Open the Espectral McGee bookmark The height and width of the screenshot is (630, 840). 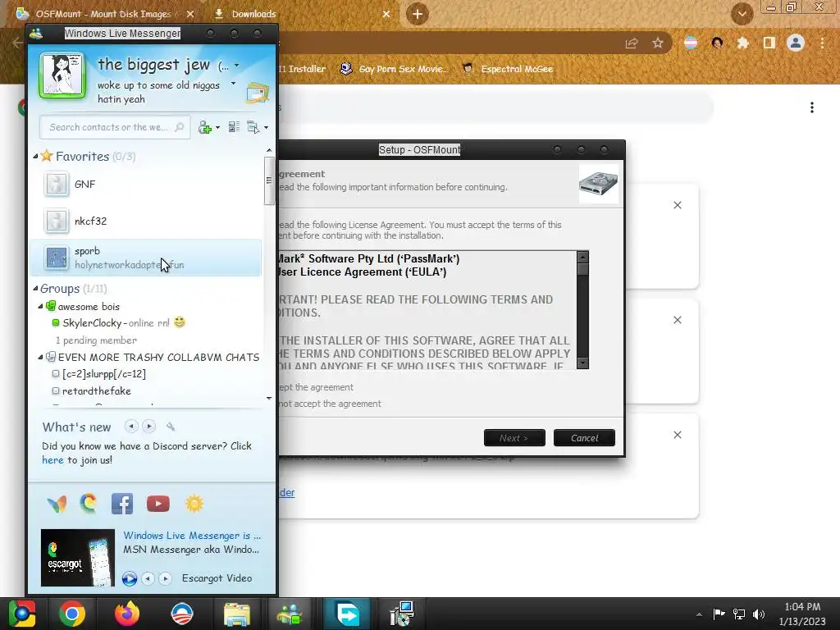point(508,69)
